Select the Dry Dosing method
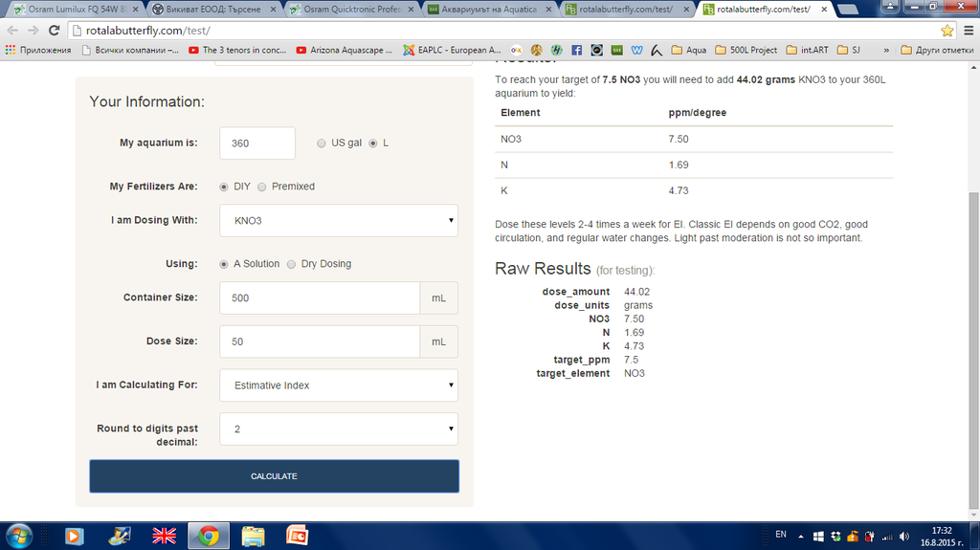The width and height of the screenshot is (980, 550). pos(292,264)
